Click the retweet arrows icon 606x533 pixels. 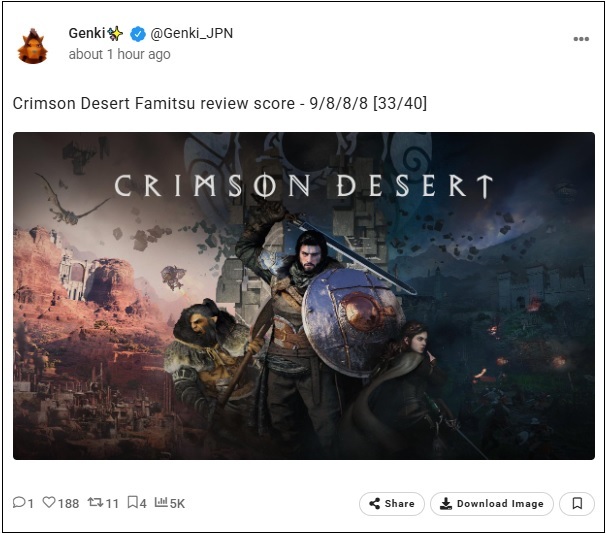(95, 502)
